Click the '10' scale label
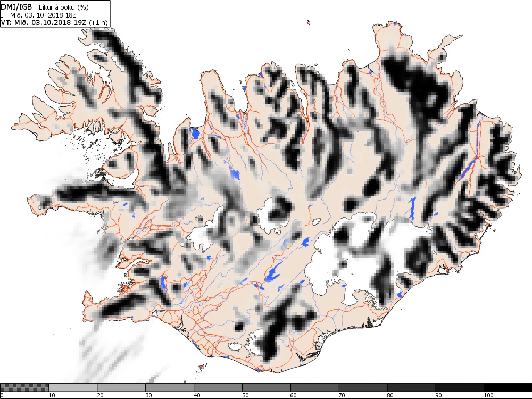This screenshot has width=532, height=399. [x=52, y=395]
